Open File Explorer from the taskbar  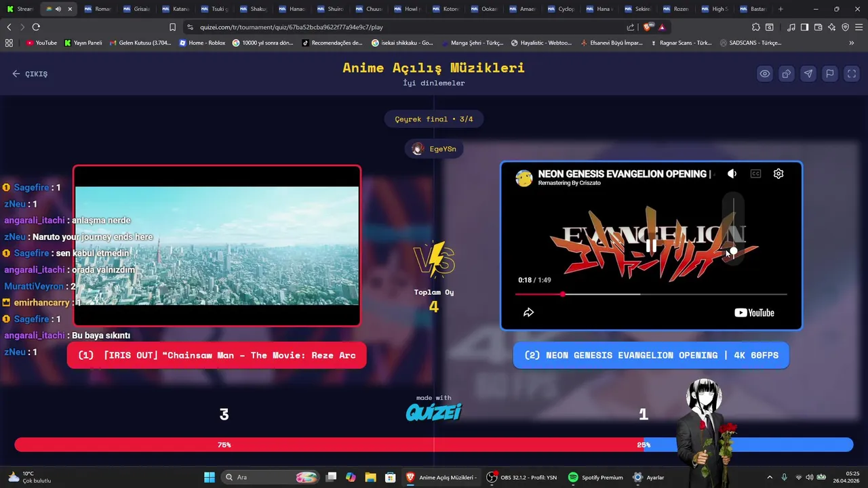(370, 477)
